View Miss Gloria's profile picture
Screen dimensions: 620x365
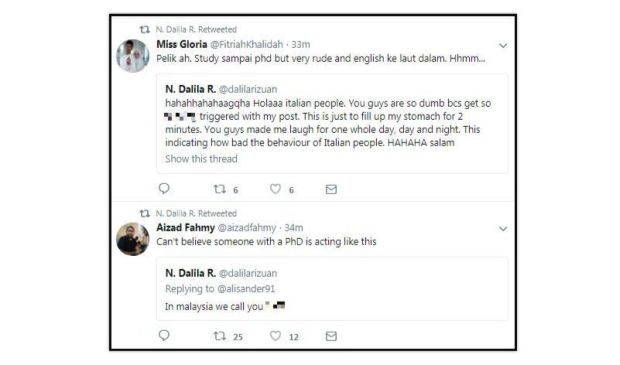(133, 56)
